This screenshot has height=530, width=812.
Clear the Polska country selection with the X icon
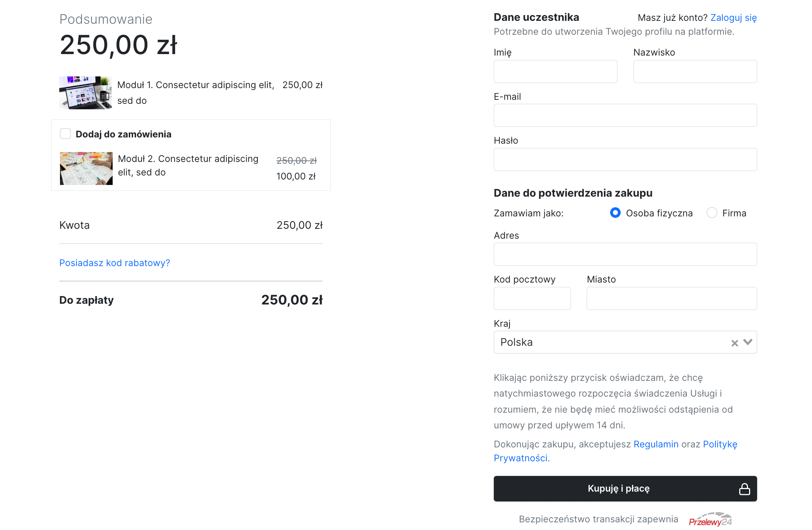(x=734, y=343)
